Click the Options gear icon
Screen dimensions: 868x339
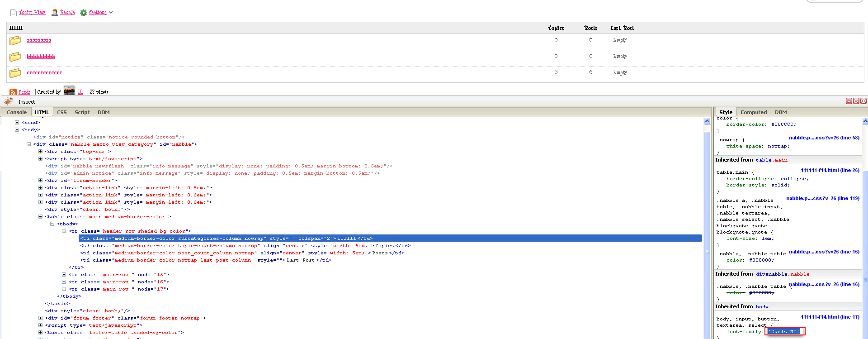(84, 13)
